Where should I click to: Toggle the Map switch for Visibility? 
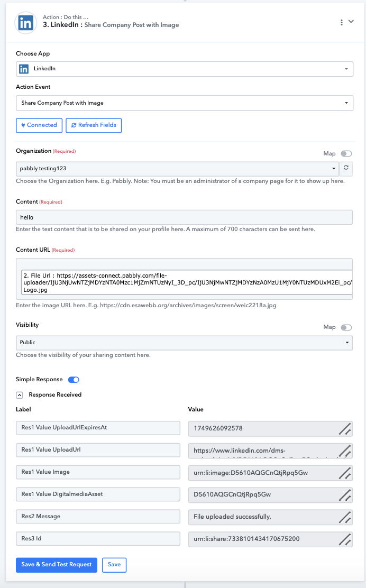(346, 328)
